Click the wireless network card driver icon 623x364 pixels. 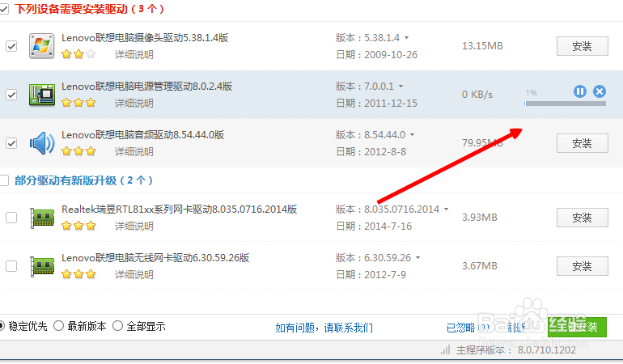click(x=42, y=266)
